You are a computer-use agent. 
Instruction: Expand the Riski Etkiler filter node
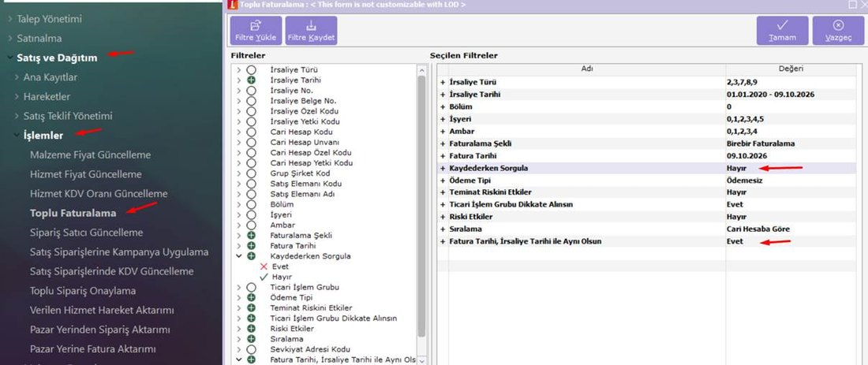tap(238, 329)
